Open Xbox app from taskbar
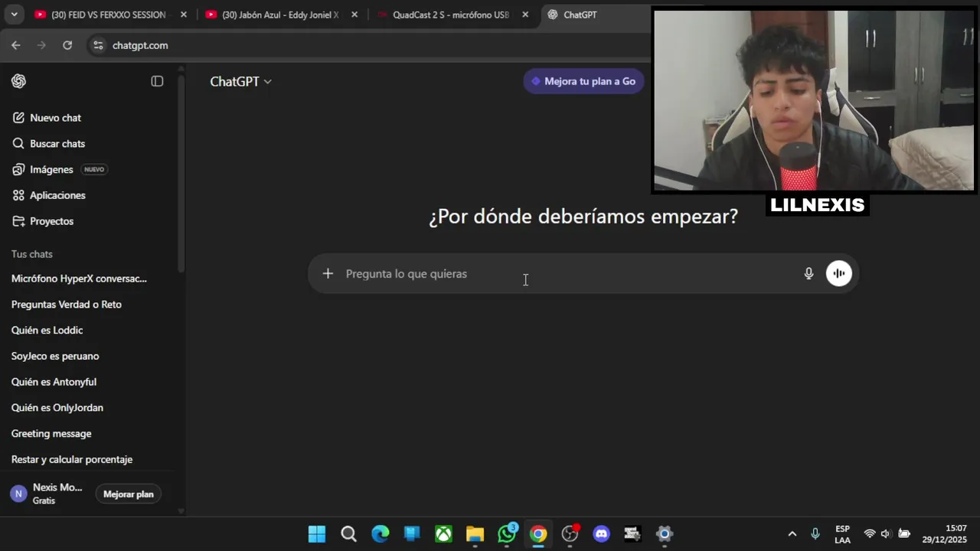980x551 pixels. coord(443,534)
